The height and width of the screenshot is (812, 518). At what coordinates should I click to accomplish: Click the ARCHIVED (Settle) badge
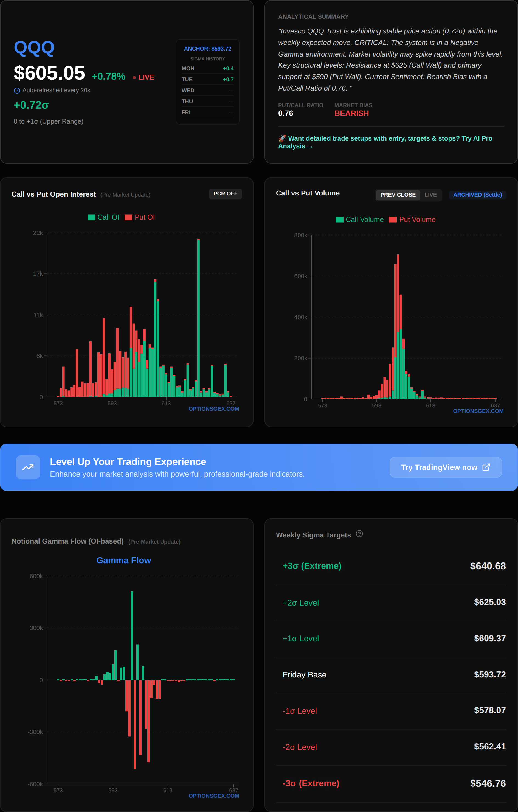477,195
